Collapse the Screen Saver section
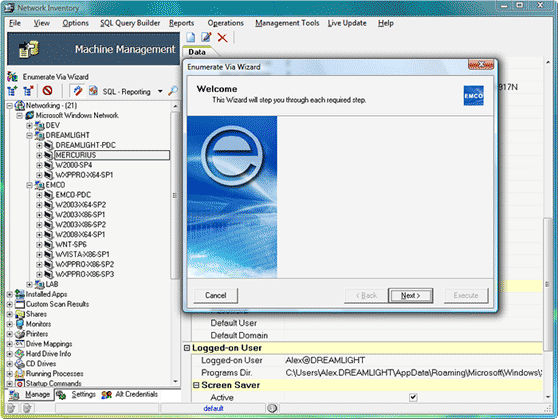 [x=196, y=385]
